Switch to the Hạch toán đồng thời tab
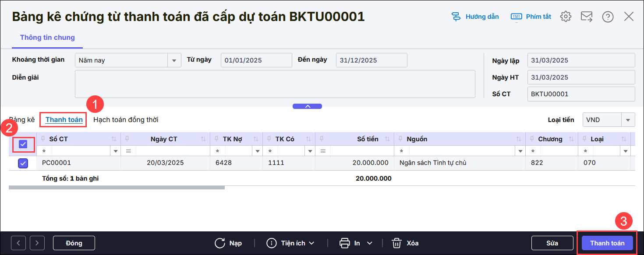The height and width of the screenshot is (255, 644). 126,120
